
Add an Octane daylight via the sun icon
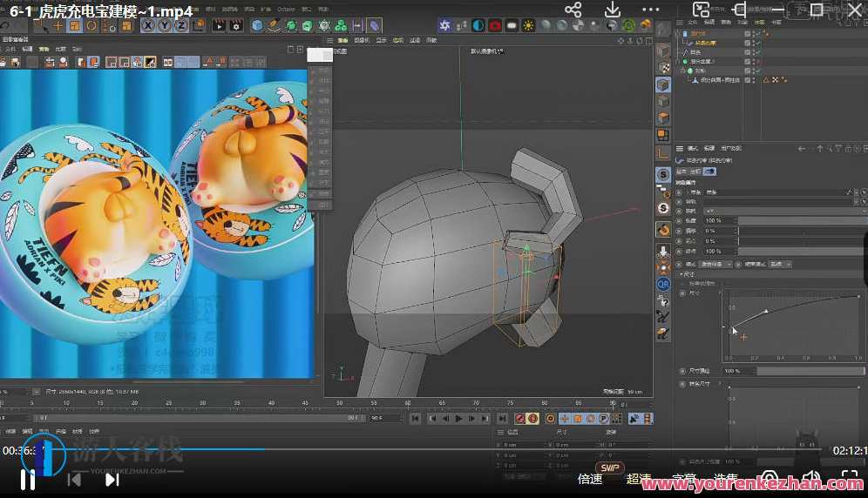coord(529,25)
